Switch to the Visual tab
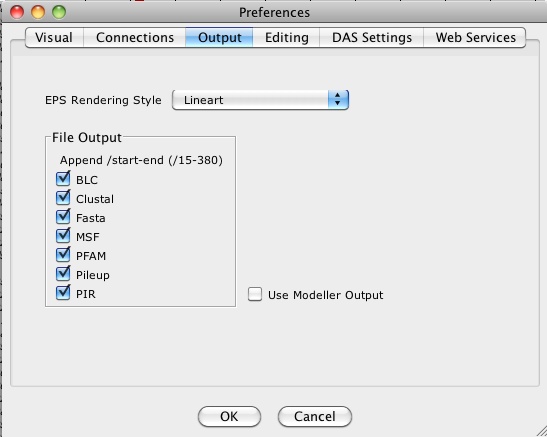This screenshot has height=437, width=547. tap(54, 38)
